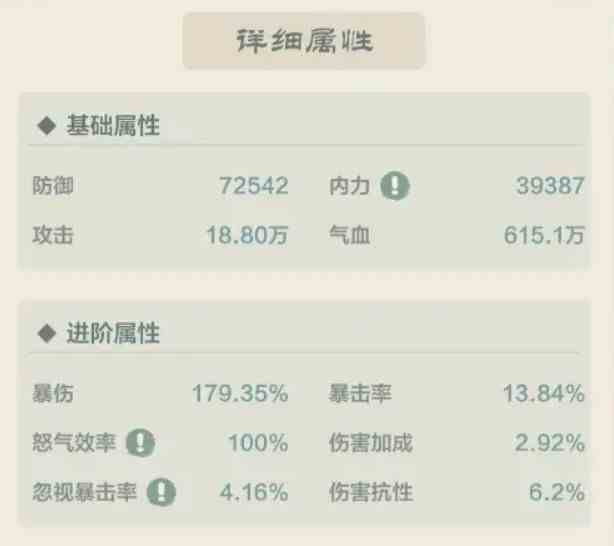Select the 防御 value 72542

(253, 186)
